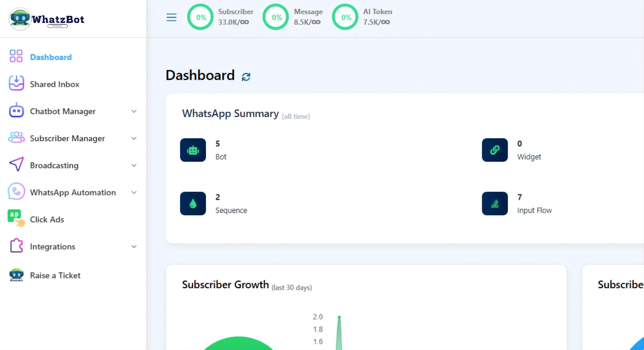Expand the Broadcasting submenu arrow

(134, 165)
